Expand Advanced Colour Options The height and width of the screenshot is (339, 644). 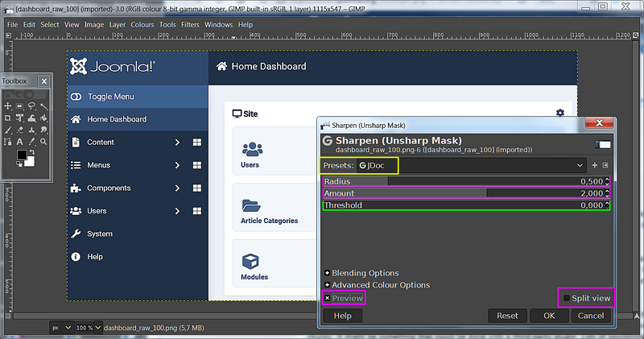coord(327,285)
